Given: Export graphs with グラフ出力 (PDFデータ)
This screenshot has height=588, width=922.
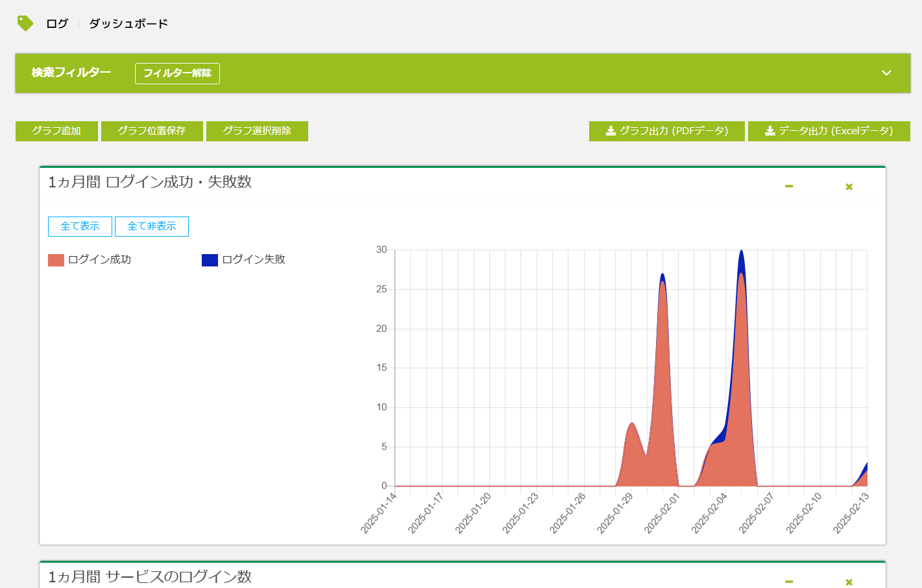Looking at the screenshot, I should (666, 131).
